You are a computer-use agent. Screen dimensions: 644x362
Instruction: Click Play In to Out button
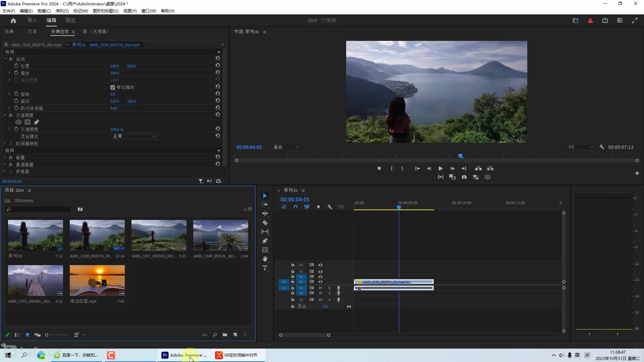coord(441,177)
